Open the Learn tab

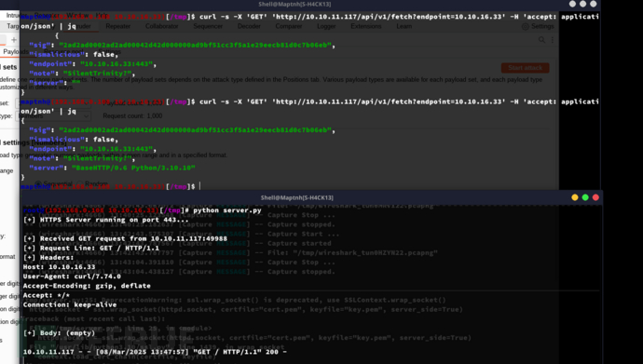404,26
